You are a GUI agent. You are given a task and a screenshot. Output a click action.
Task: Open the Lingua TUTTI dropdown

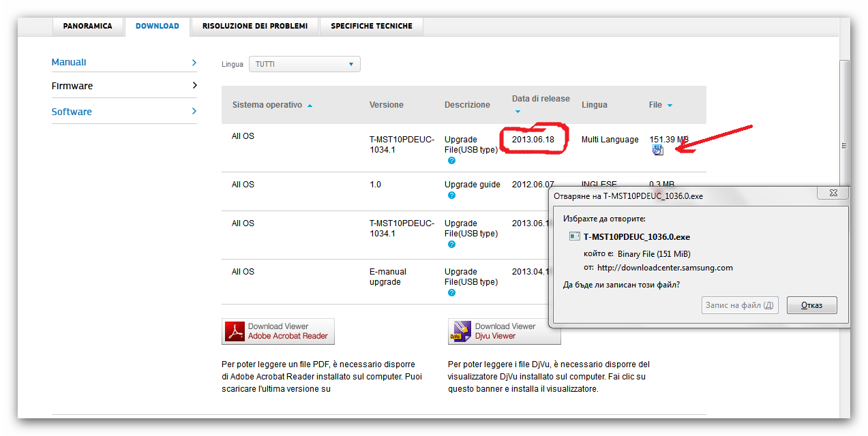click(304, 64)
